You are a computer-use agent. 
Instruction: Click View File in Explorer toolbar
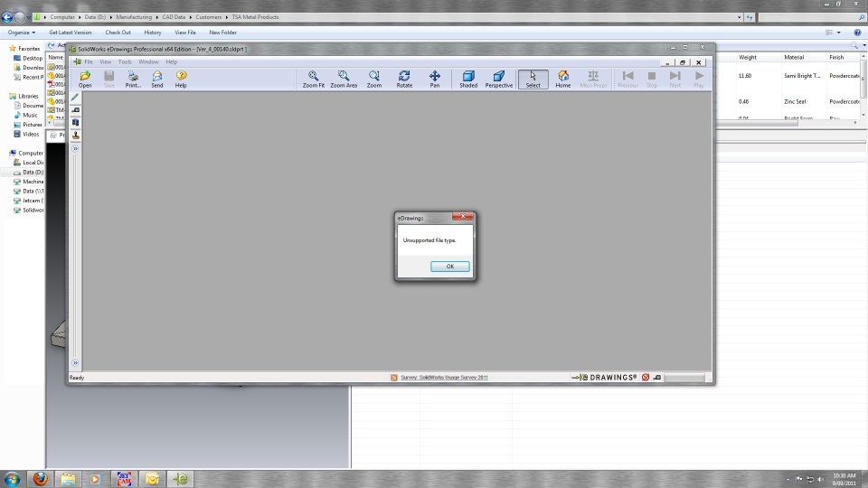click(x=184, y=33)
